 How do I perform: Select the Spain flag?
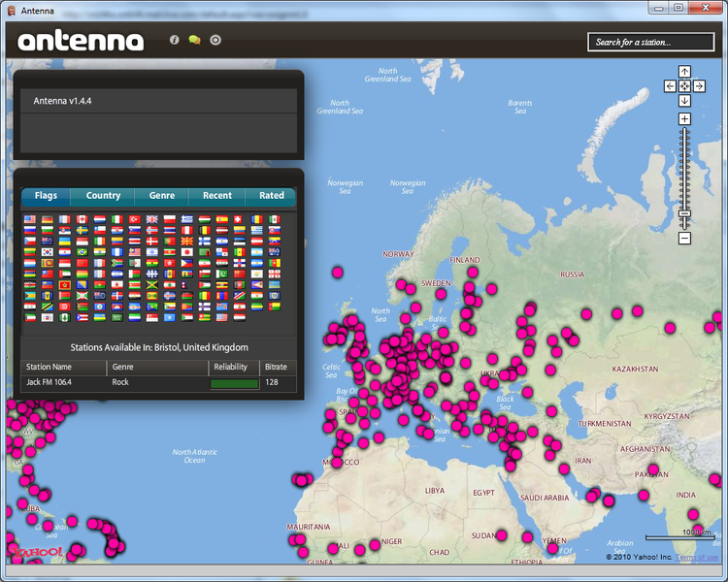222,219
